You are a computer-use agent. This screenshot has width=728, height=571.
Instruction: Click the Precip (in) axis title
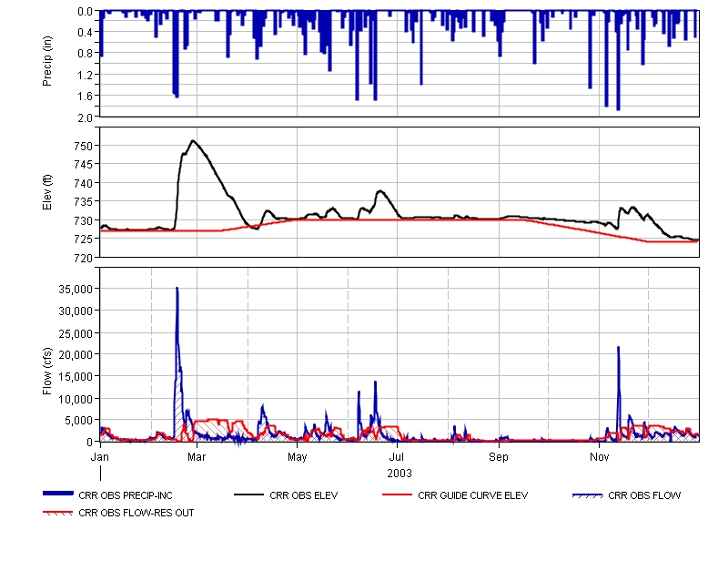tap(47, 61)
